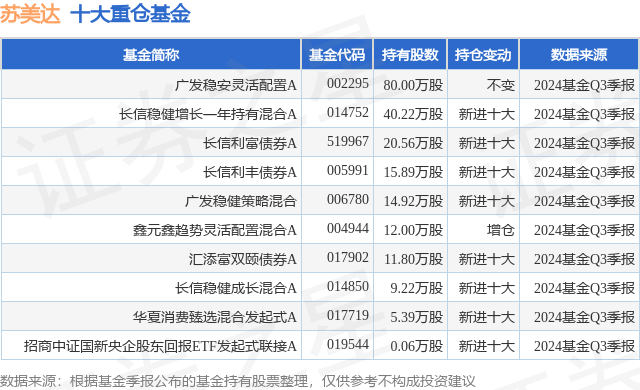Viewport: 640px width, 390px height.
Task: Click the 数据来源 footnote text
Action: tap(238, 381)
